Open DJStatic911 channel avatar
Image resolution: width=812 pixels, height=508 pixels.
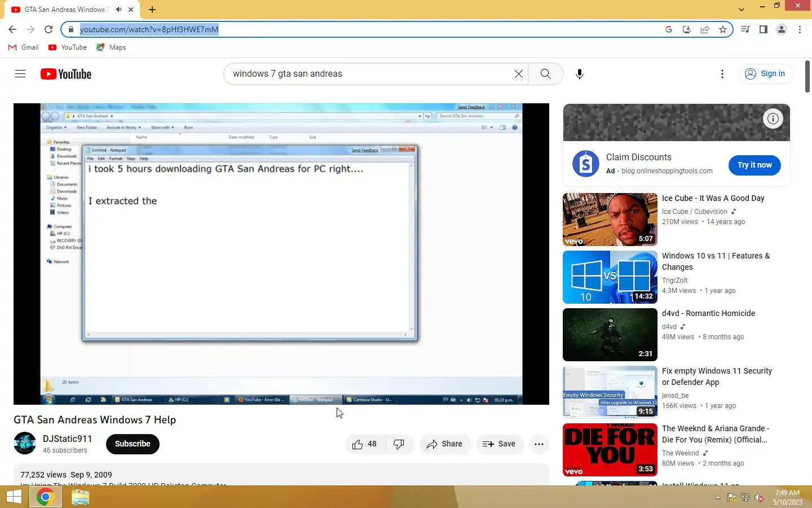tap(25, 444)
